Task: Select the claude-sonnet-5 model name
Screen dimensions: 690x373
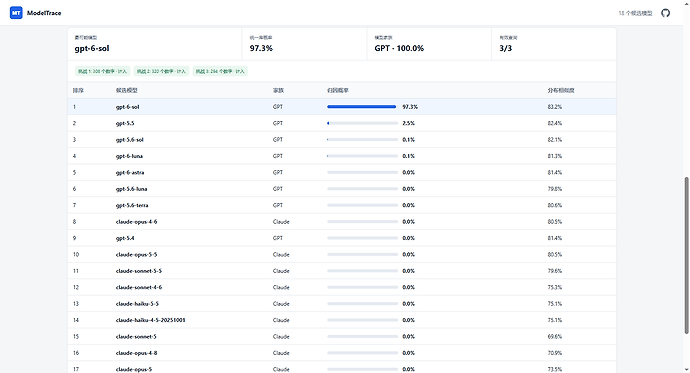Action: [136, 336]
